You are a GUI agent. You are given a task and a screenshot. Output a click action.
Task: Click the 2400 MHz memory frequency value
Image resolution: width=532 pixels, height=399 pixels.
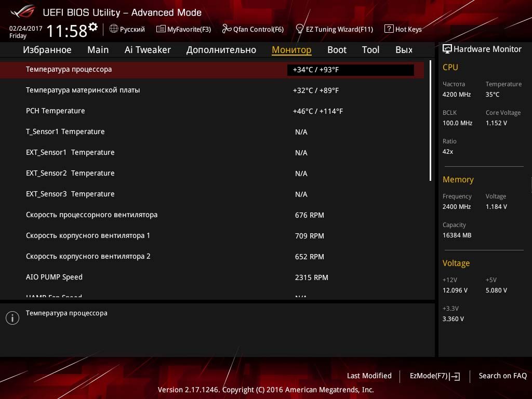click(456, 207)
